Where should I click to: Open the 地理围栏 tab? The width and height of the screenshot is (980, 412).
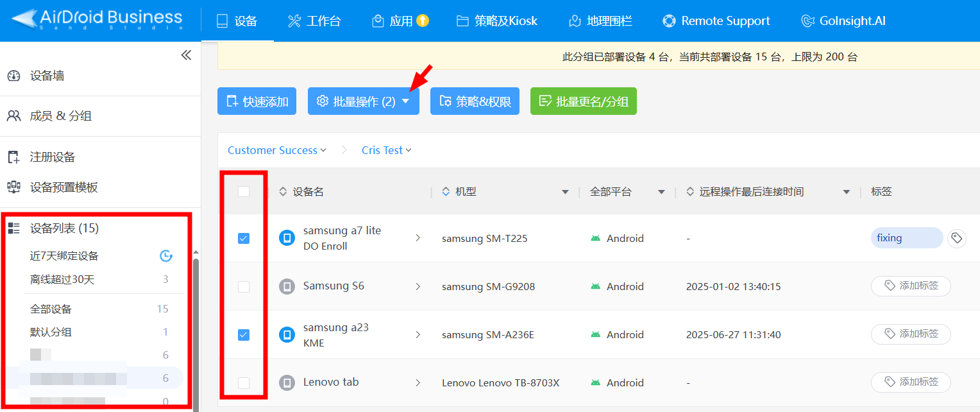click(600, 21)
